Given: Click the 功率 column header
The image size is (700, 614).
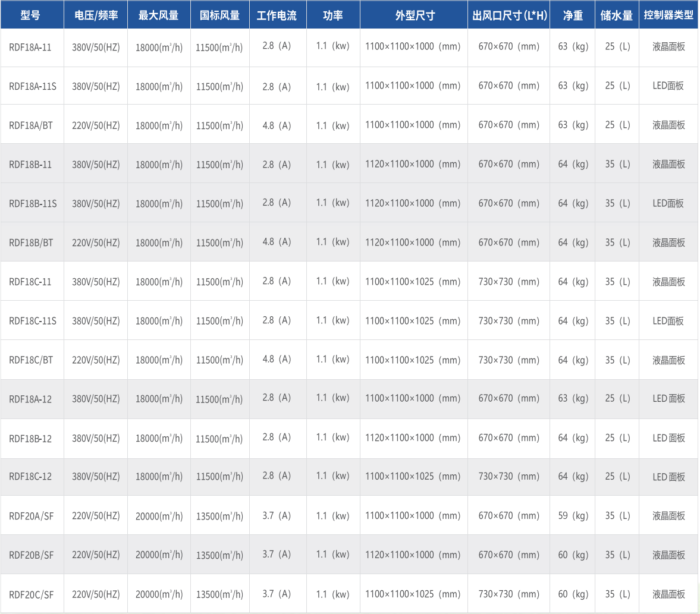Looking at the screenshot, I should 333,15.
